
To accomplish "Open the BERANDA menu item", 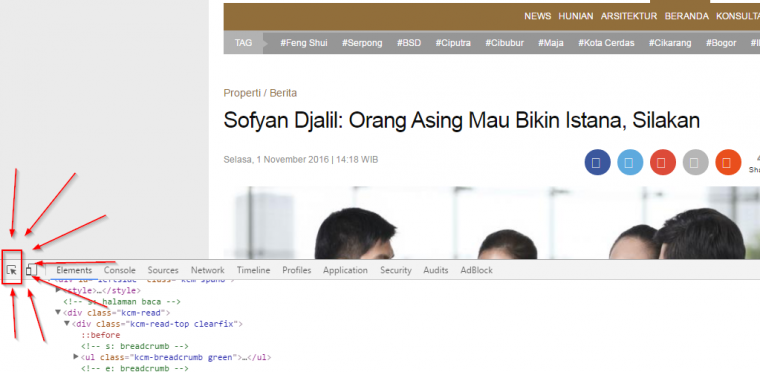I will click(686, 16).
